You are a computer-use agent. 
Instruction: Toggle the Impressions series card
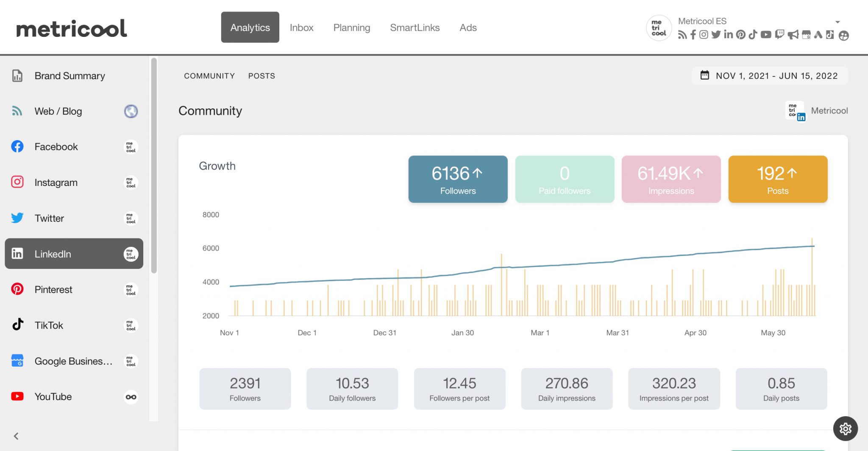671,179
